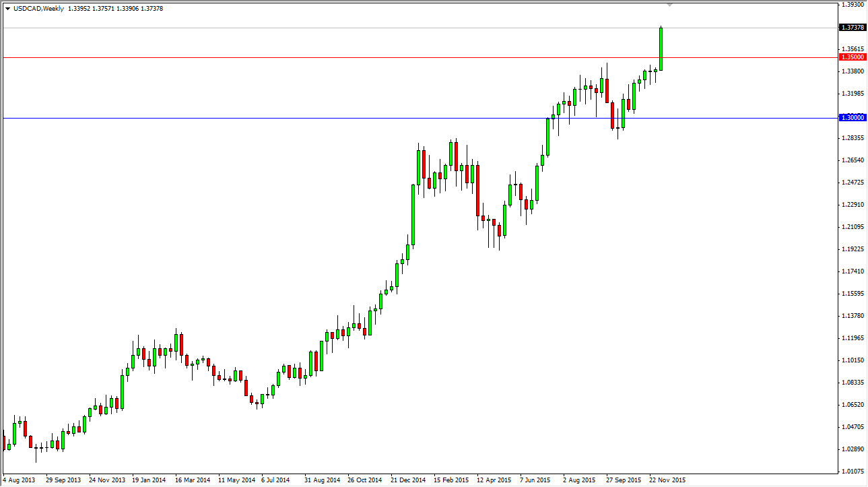
Task: Select the big green December 2014 breakout candle
Action: (412, 216)
